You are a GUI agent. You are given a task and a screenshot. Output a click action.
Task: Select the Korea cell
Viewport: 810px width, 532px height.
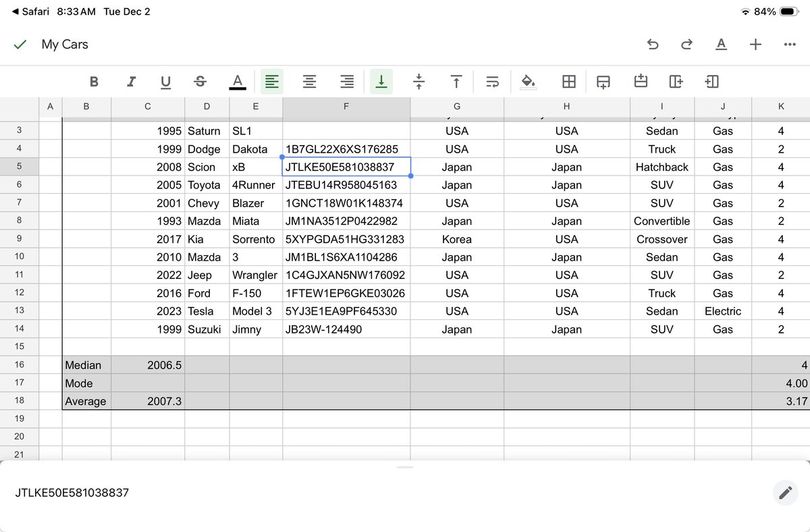point(457,239)
